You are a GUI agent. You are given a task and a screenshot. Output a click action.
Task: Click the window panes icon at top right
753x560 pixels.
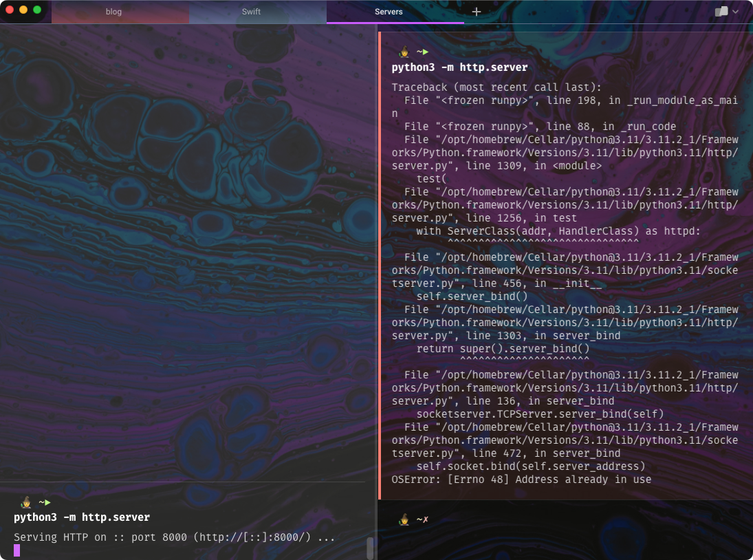(x=721, y=12)
